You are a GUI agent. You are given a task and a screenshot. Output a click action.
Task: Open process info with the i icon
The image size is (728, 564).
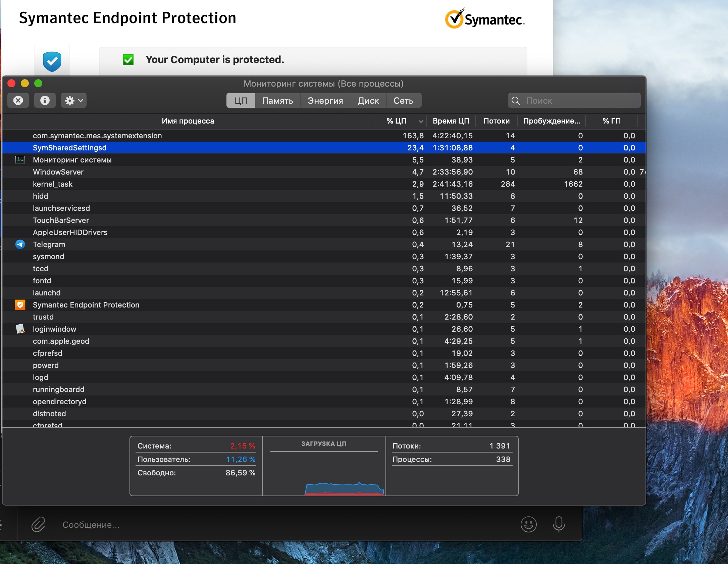pos(45,100)
